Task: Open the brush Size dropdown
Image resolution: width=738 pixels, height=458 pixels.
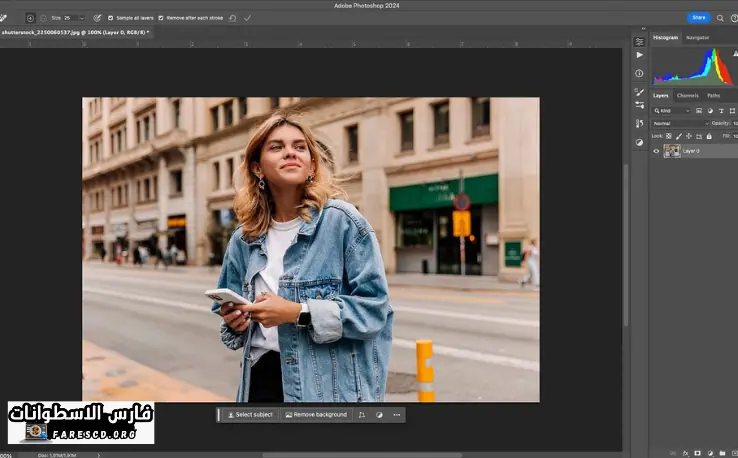Action: coord(81,18)
